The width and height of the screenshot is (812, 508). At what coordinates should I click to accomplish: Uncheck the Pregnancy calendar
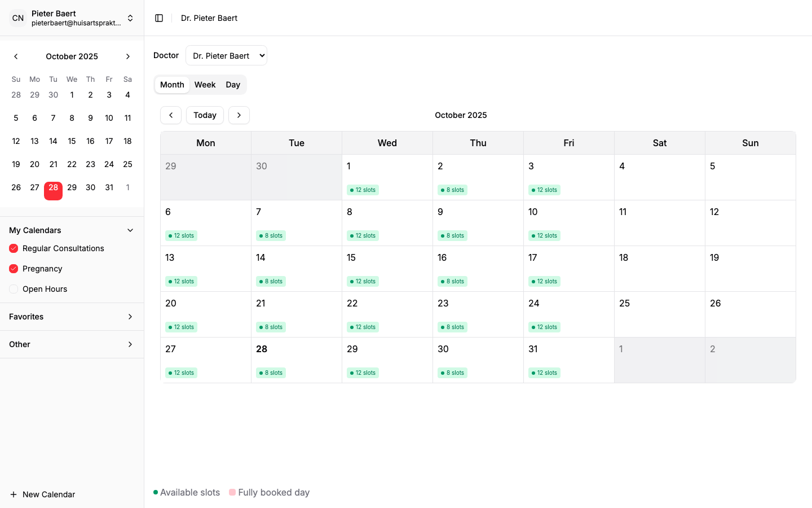(x=13, y=269)
